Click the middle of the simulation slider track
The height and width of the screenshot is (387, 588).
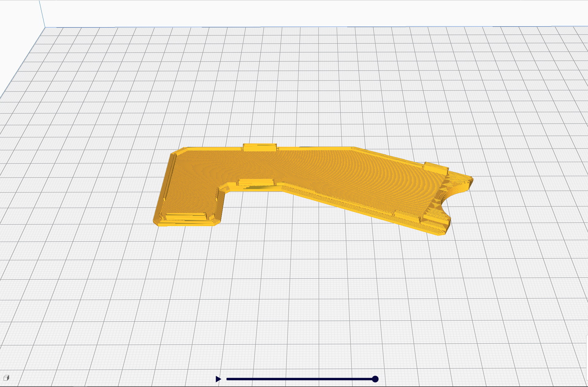[x=300, y=379]
